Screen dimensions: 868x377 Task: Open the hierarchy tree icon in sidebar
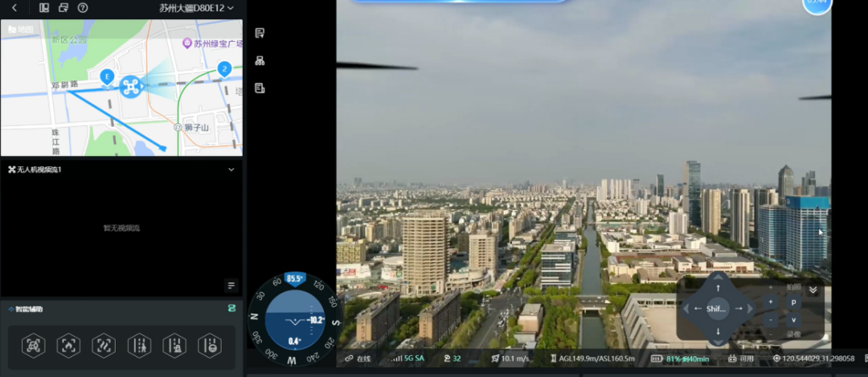[x=260, y=61]
